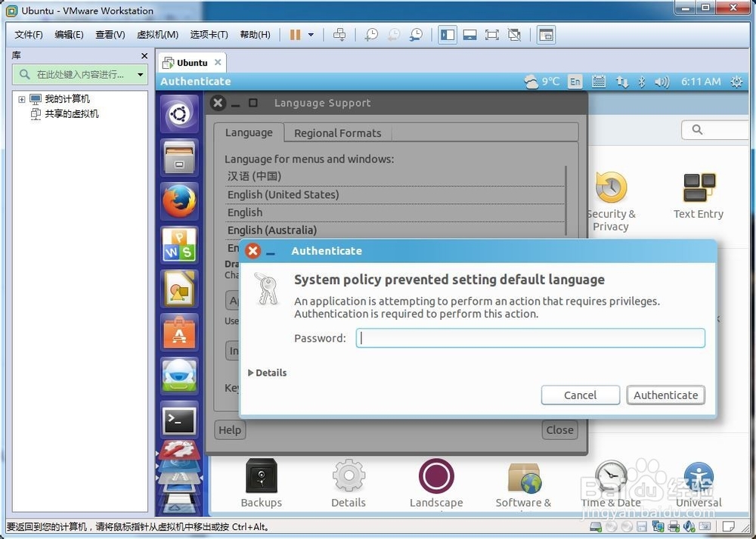This screenshot has height=539, width=756.
Task: Open the system gear session menu
Action: [736, 82]
